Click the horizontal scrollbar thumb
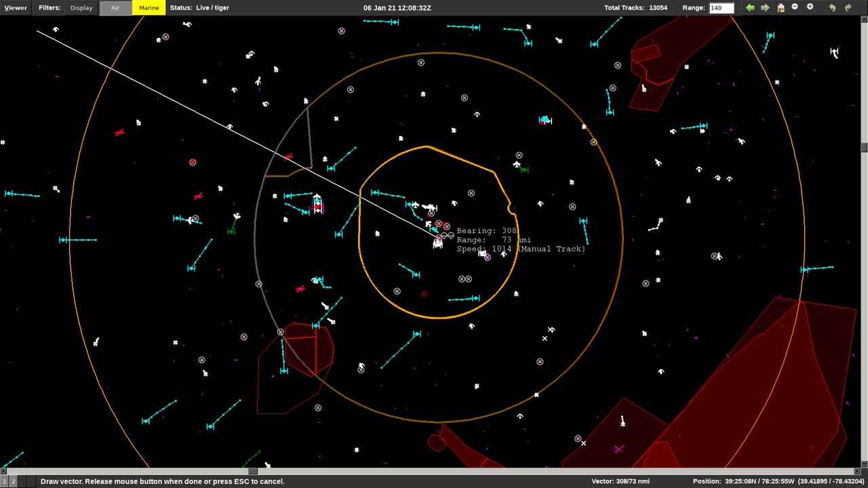Image resolution: width=868 pixels, height=488 pixels. 252,471
